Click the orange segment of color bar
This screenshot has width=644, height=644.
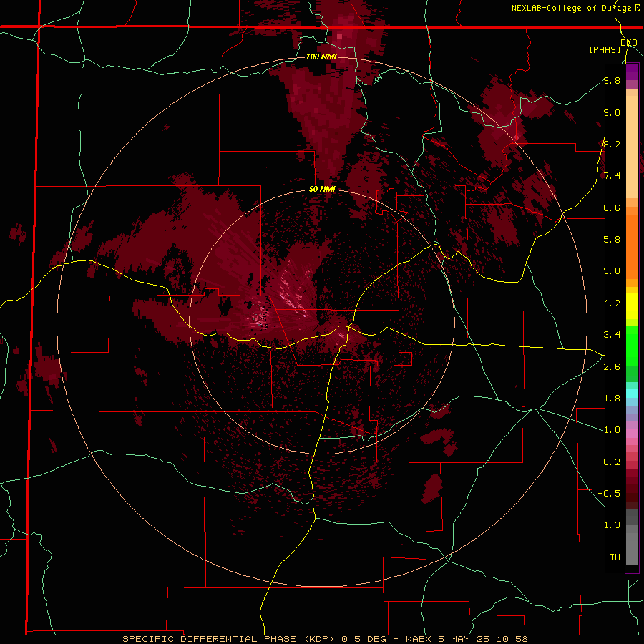(x=632, y=246)
